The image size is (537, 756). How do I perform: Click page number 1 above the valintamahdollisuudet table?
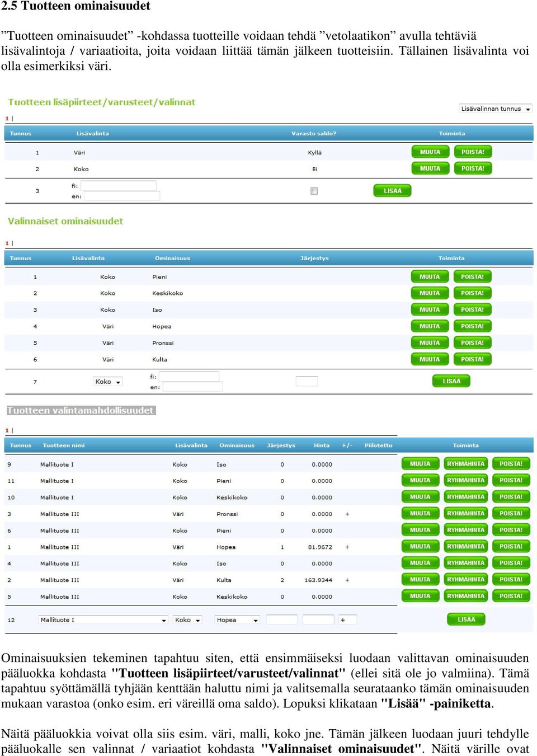pos(7,430)
